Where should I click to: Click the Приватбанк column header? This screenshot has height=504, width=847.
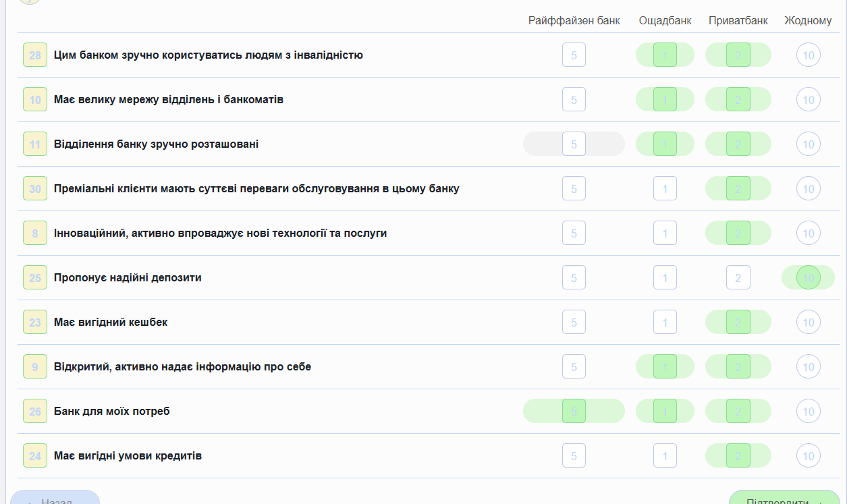(x=738, y=20)
